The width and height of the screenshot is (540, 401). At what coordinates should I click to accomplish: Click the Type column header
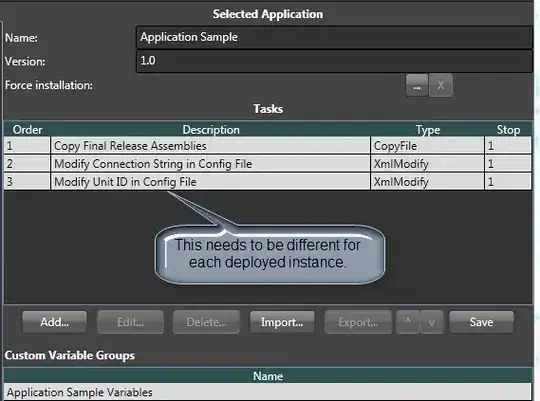pos(428,130)
